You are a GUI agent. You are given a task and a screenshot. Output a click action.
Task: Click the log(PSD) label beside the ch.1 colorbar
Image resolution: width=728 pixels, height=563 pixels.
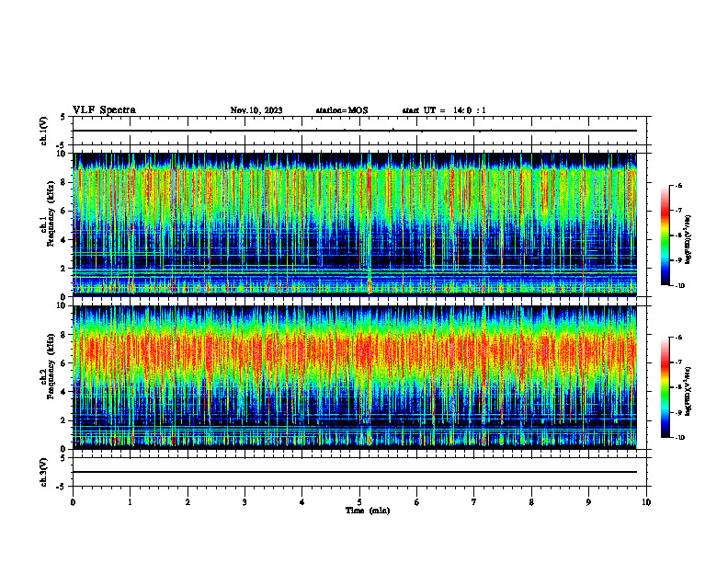(688, 240)
